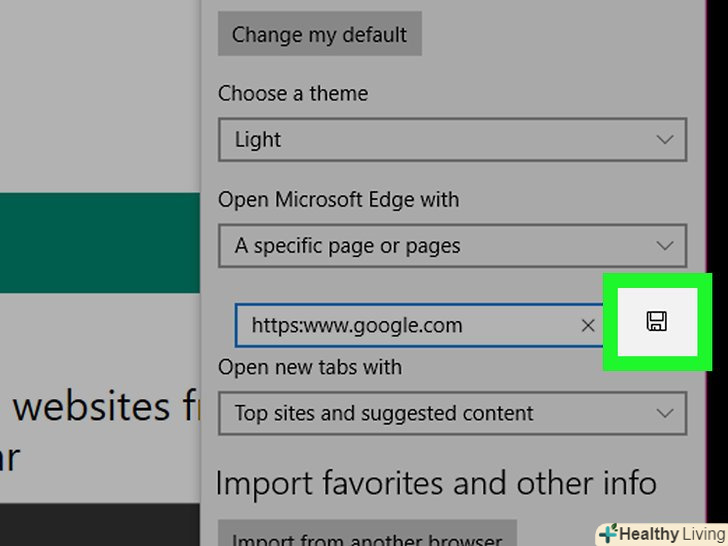Click the green banner on the webpage

click(100, 243)
